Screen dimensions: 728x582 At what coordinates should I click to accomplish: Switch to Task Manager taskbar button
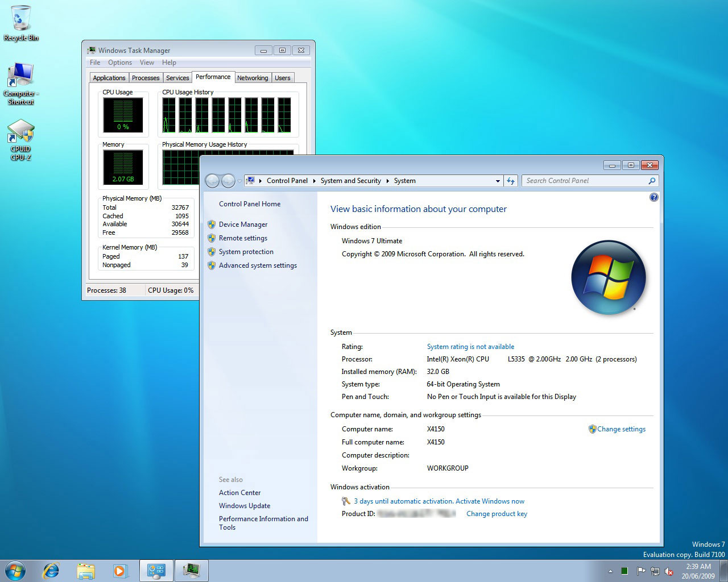(192, 570)
